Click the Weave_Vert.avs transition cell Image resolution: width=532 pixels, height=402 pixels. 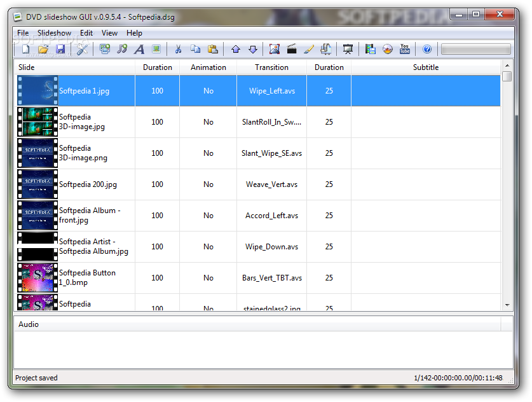pyautogui.click(x=272, y=184)
